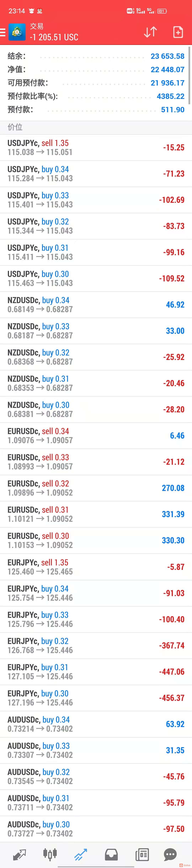Tap the 净值 equity row
The width and height of the screenshot is (192, 868).
(x=96, y=69)
